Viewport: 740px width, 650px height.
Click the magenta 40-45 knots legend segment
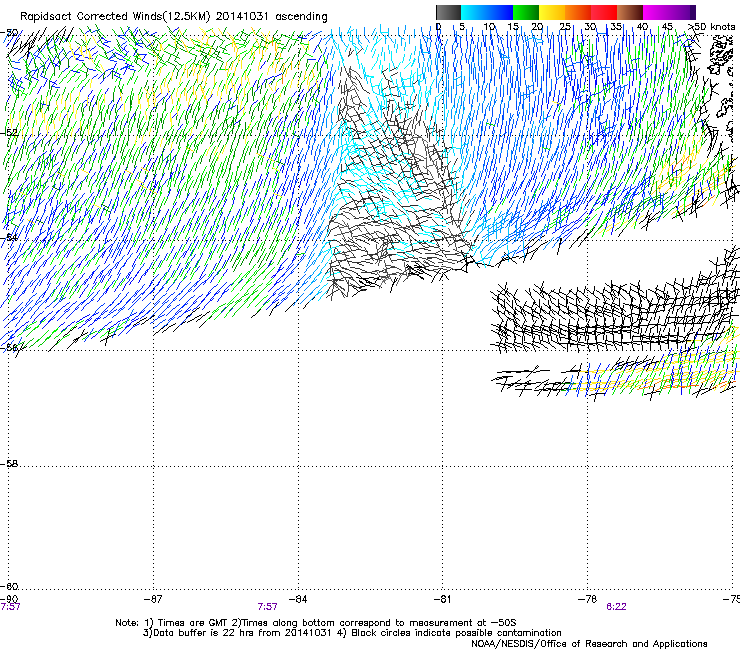[656, 12]
